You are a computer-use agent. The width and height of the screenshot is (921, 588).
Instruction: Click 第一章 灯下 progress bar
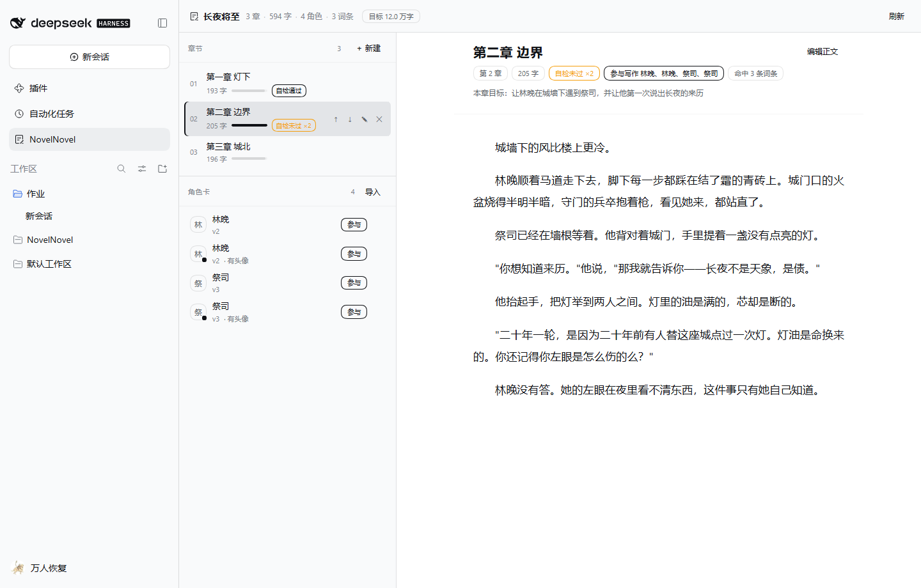[x=249, y=91]
